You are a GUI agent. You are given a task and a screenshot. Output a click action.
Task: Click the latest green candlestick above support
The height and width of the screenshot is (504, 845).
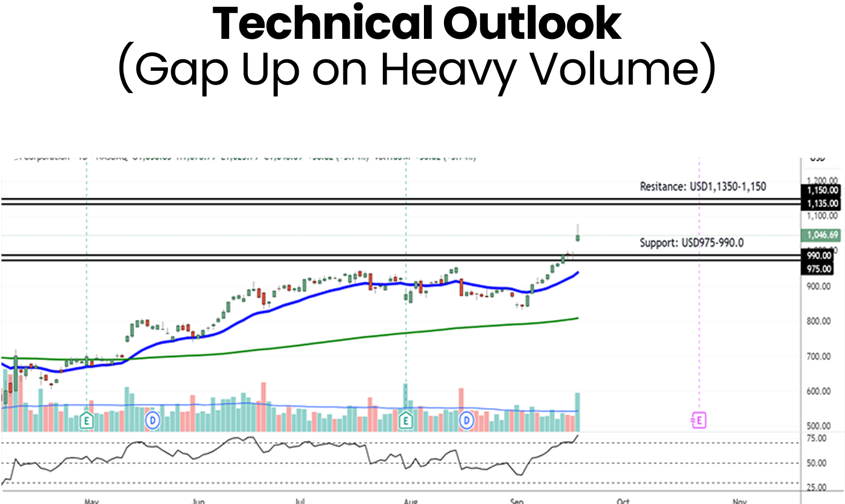coord(578,238)
